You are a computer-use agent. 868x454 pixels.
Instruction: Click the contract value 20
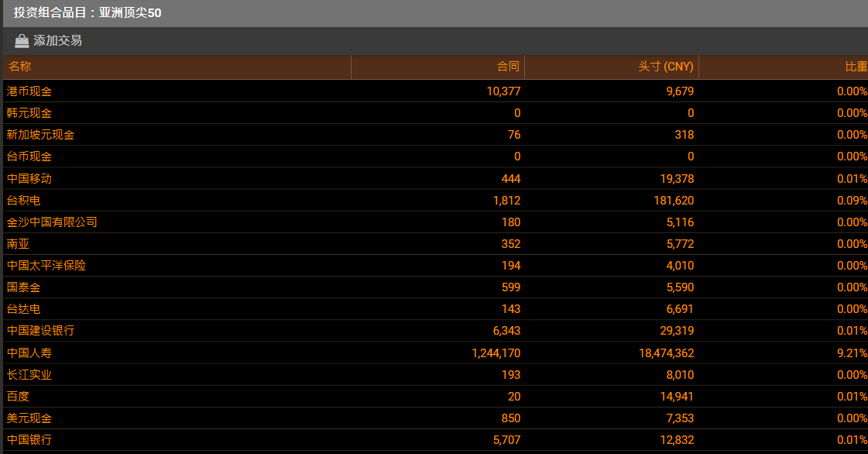tap(514, 396)
